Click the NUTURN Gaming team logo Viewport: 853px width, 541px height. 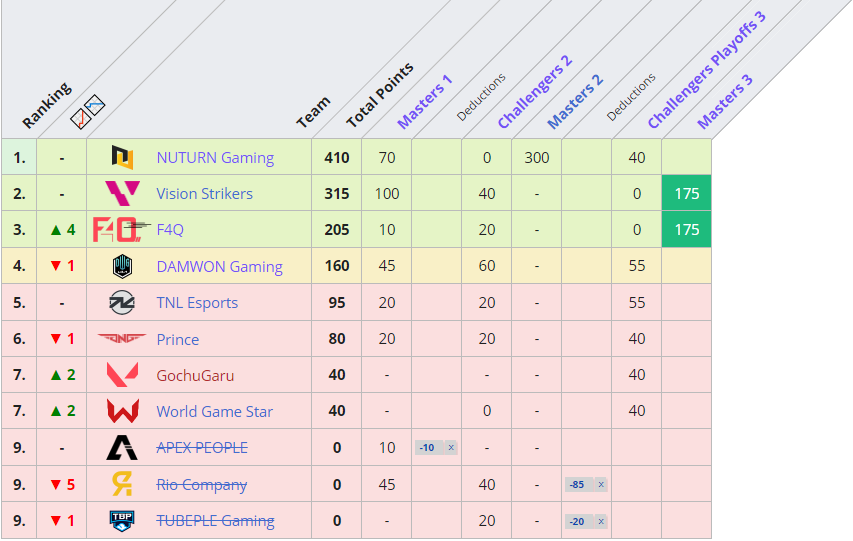[122, 157]
